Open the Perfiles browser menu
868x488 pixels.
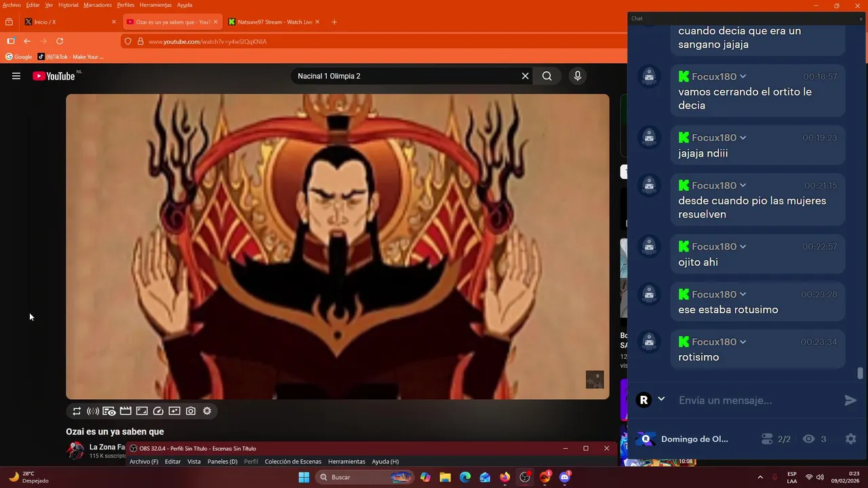pos(125,5)
